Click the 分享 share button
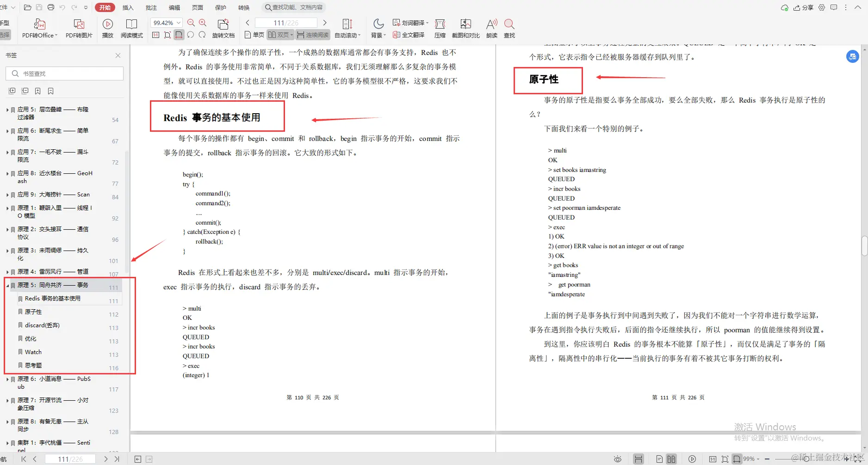This screenshot has height=465, width=868. (805, 7)
